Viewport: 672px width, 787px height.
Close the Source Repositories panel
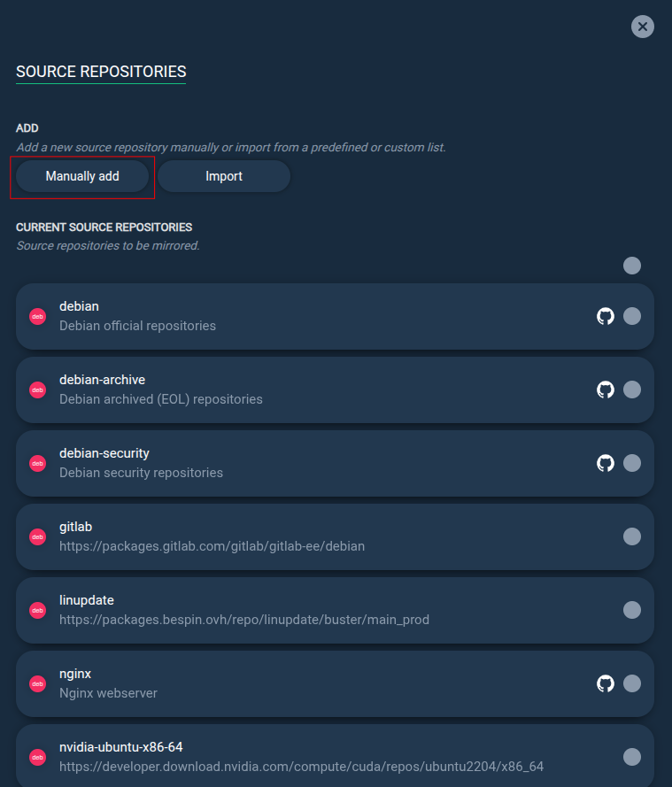click(x=643, y=27)
